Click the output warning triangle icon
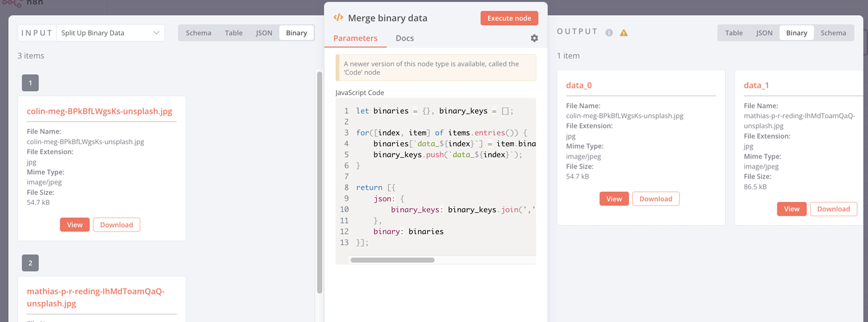This screenshot has width=868, height=322. pos(624,33)
